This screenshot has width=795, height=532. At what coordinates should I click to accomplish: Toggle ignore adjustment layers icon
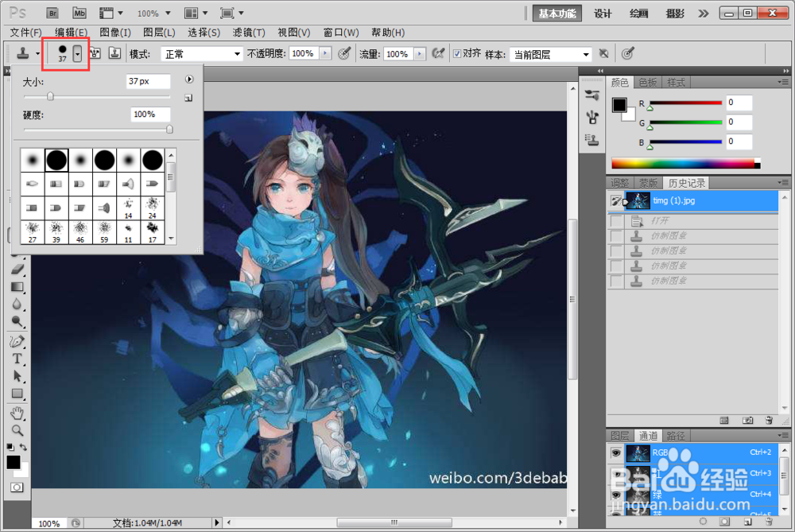tap(603, 53)
